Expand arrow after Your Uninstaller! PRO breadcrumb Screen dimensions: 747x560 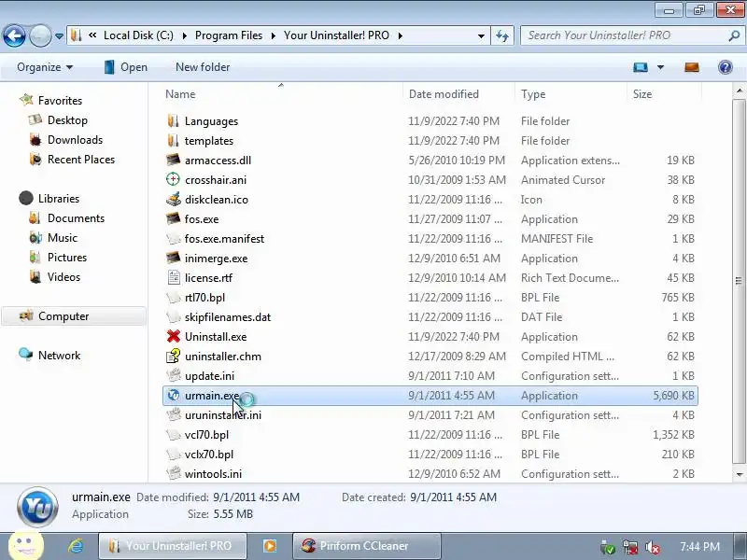pos(401,35)
